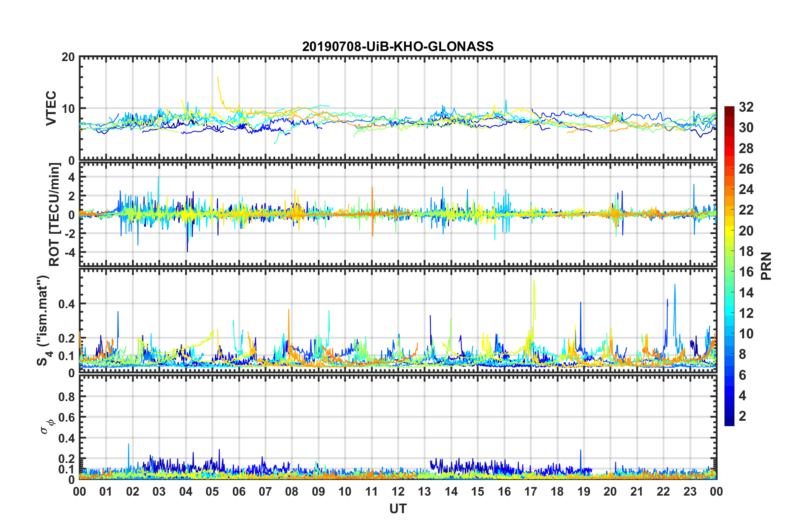Click colorbar tick label 32
This screenshot has height=532, width=796.
(x=746, y=107)
